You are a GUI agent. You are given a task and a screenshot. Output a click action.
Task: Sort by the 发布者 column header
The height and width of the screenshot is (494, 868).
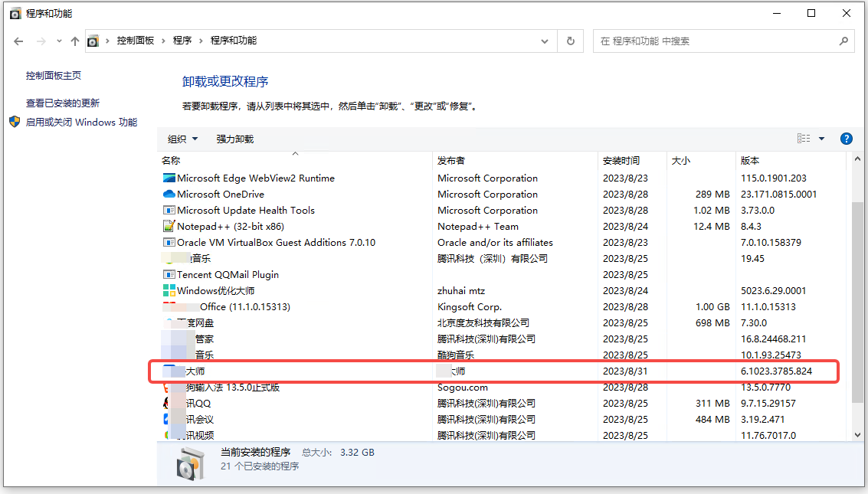point(515,160)
